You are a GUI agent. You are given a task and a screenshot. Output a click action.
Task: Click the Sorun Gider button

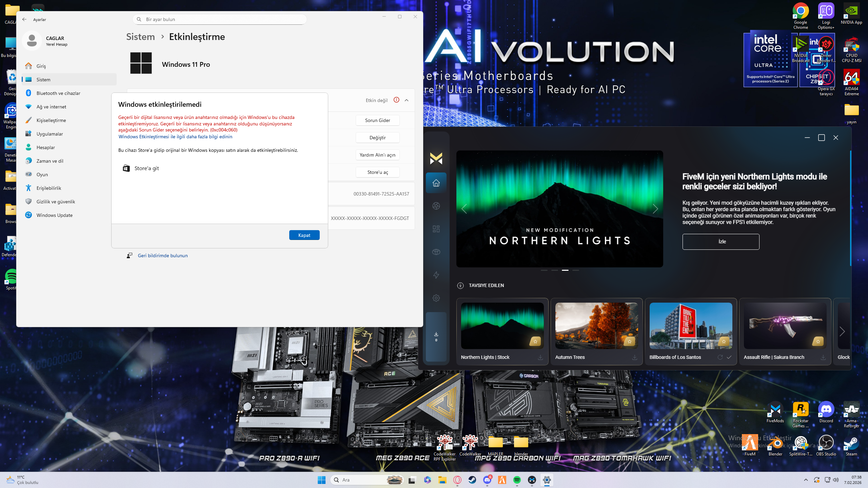tap(377, 120)
